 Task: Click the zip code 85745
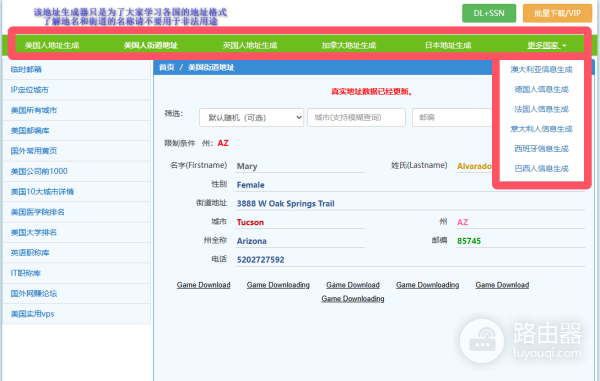[x=469, y=241]
